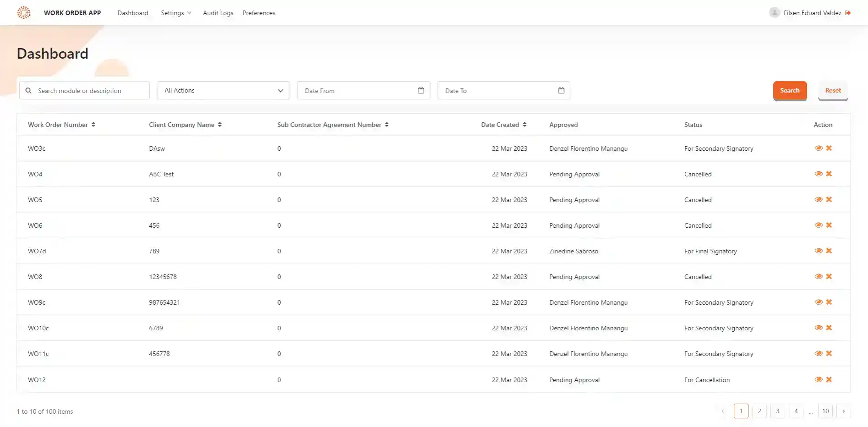Open the Preferences nav item

click(x=259, y=13)
